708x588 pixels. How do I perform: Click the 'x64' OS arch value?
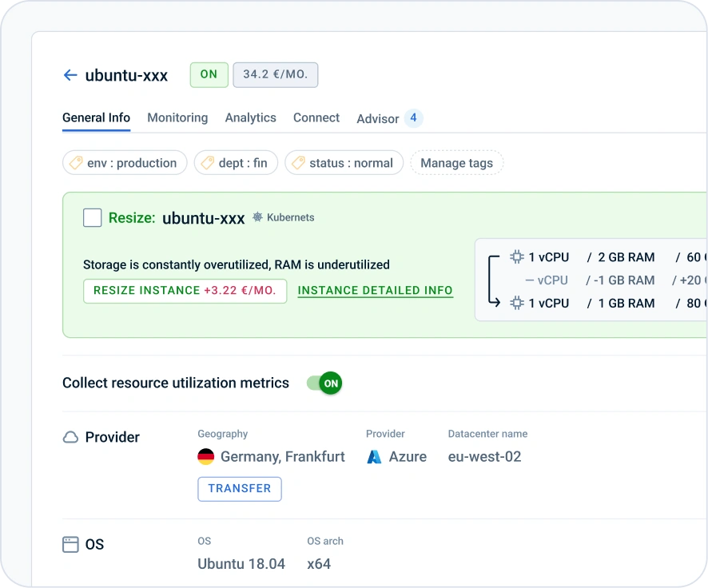(x=319, y=563)
